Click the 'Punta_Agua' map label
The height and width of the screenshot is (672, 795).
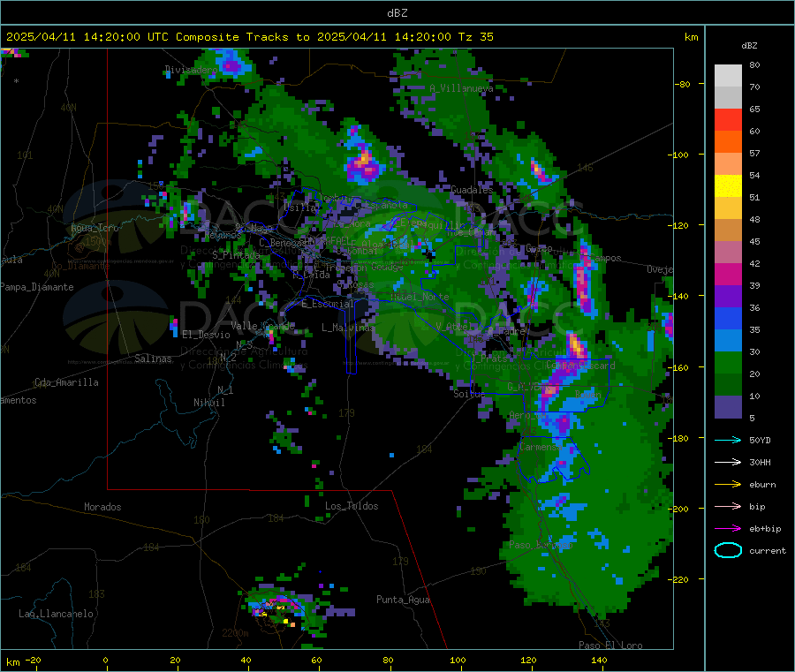click(x=403, y=600)
